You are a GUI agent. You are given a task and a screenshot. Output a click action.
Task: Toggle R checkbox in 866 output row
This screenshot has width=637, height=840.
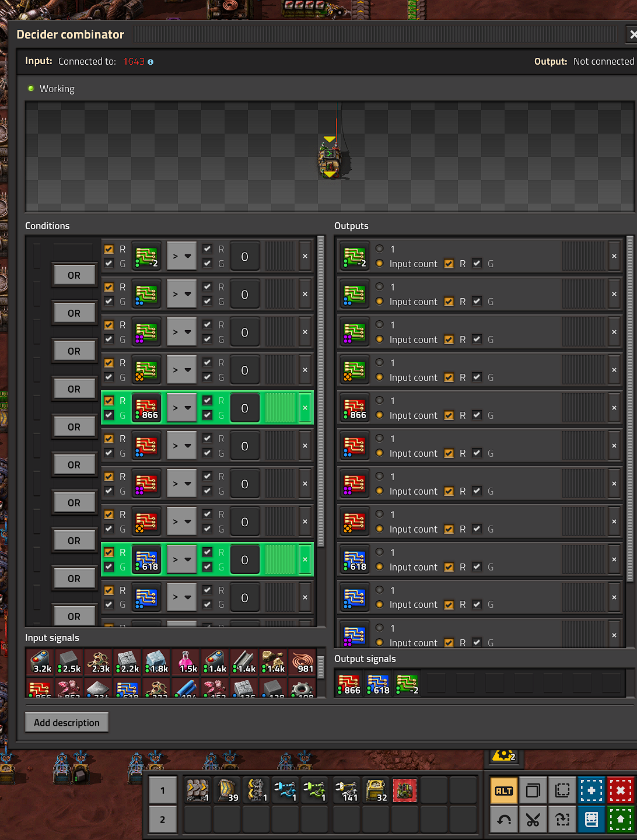coord(449,415)
